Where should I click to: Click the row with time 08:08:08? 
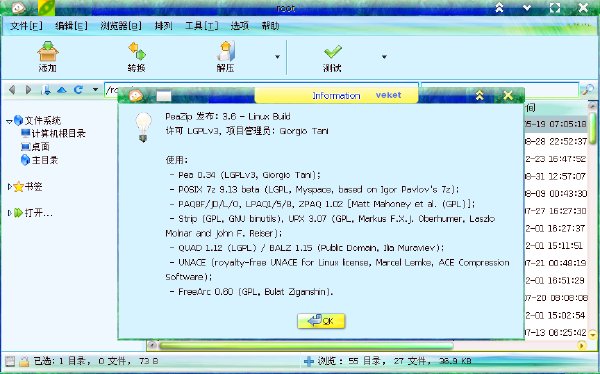[556, 298]
